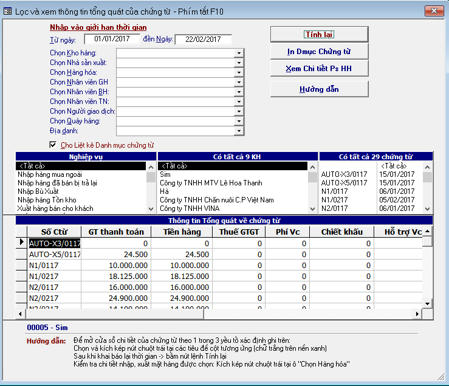The width and height of the screenshot is (449, 386).
Task: Select <Tất cả> in customer list
Action: pyautogui.click(x=233, y=166)
